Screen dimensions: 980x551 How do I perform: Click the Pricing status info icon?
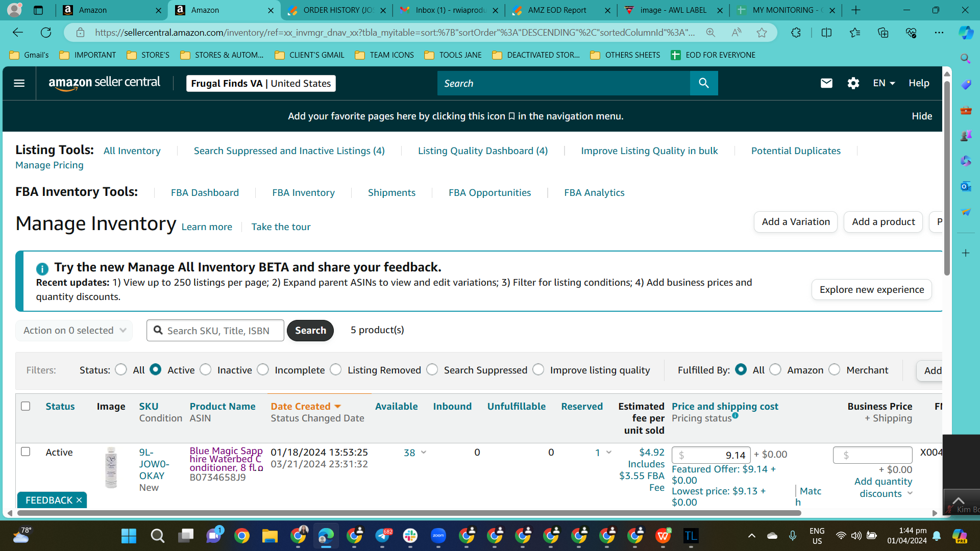pyautogui.click(x=736, y=415)
